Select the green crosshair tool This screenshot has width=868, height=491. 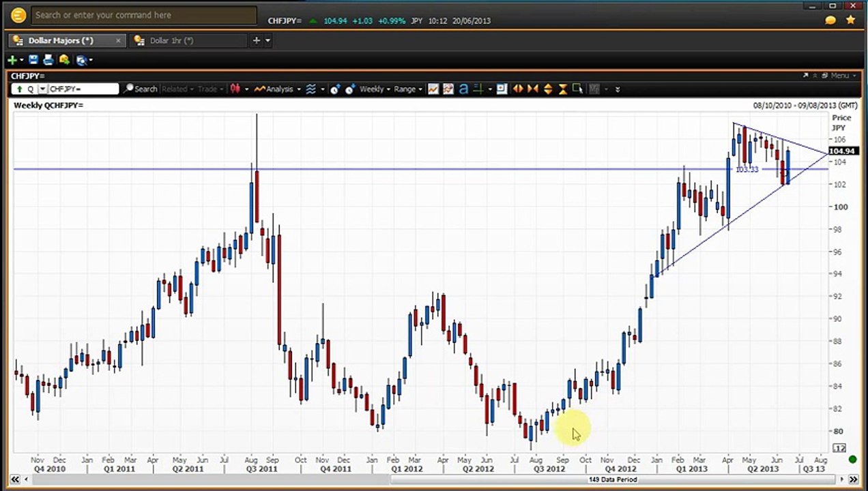click(x=478, y=89)
